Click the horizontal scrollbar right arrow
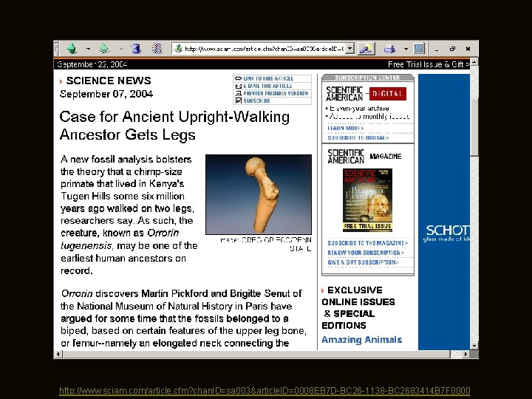This screenshot has height=399, width=532. click(x=465, y=355)
